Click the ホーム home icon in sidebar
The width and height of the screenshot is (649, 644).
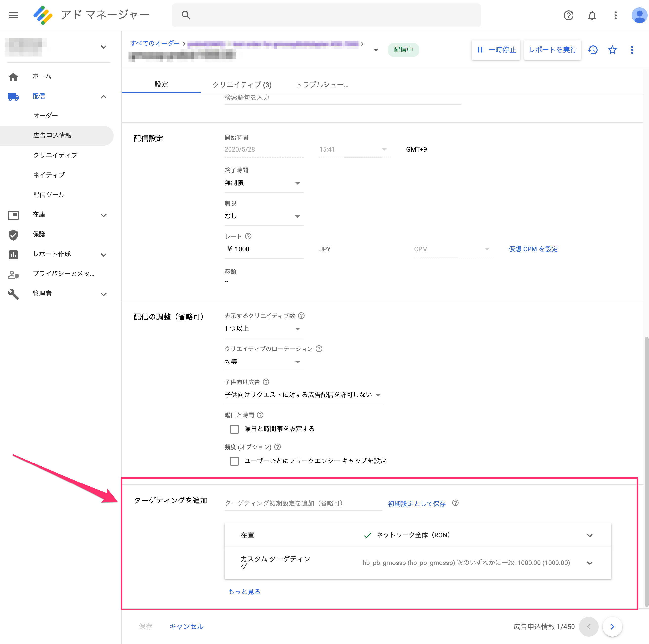click(13, 77)
